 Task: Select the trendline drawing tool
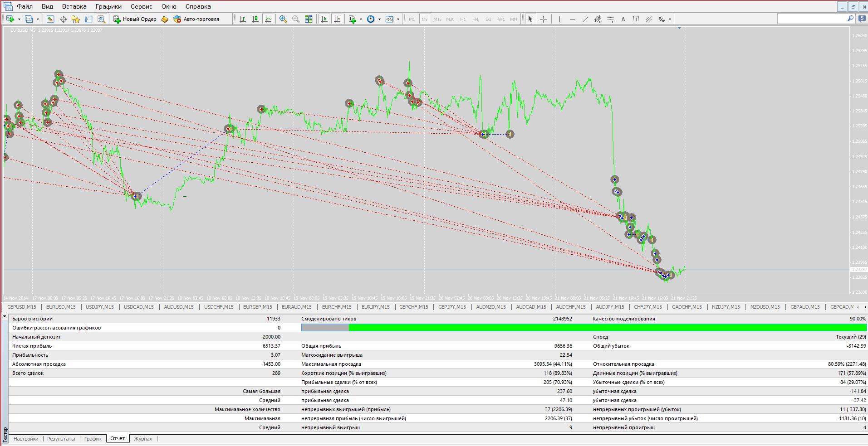point(585,19)
